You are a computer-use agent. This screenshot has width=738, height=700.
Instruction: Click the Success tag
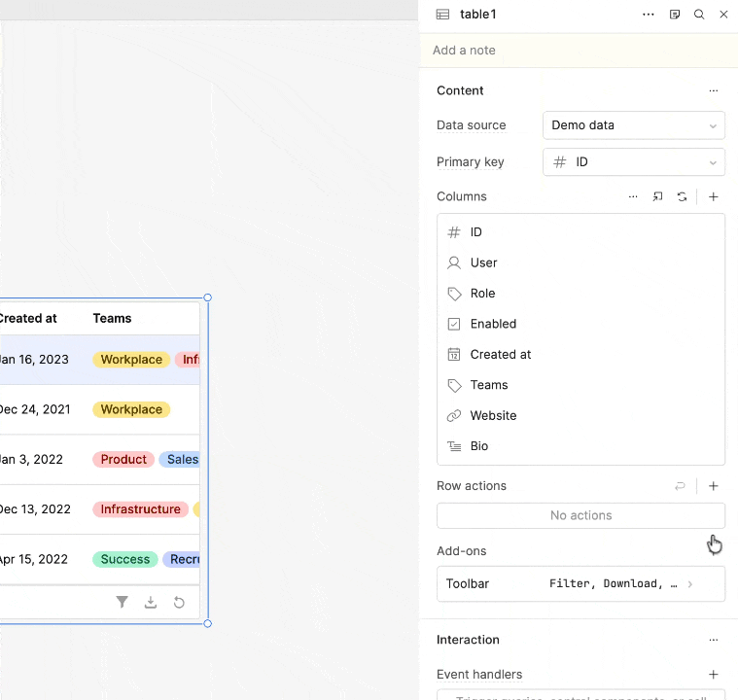(x=125, y=559)
